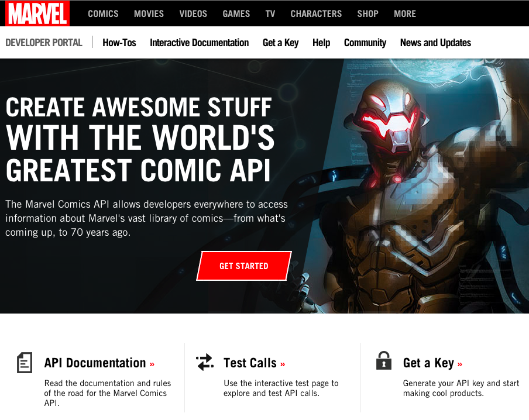Go to the Videos section

(193, 14)
